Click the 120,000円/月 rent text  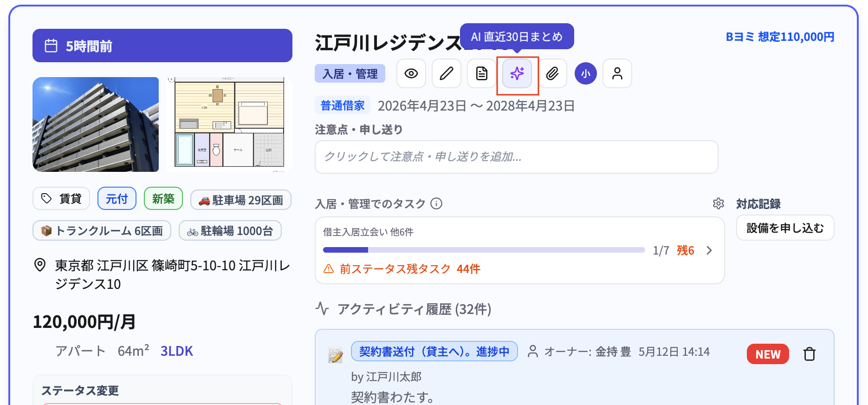[84, 321]
